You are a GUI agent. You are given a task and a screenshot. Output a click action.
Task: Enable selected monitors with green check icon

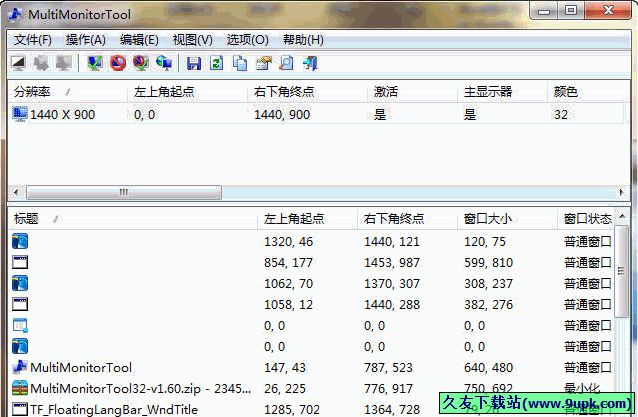(x=95, y=63)
